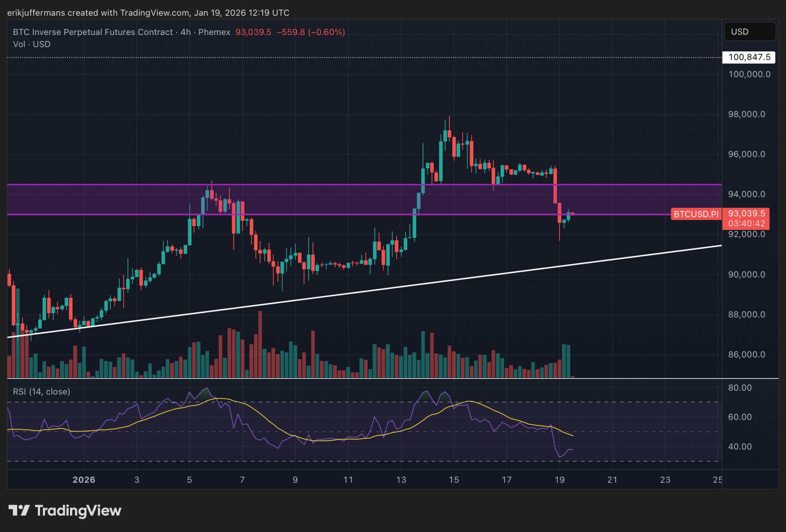Click the 19 date label on the time axis

pos(560,479)
